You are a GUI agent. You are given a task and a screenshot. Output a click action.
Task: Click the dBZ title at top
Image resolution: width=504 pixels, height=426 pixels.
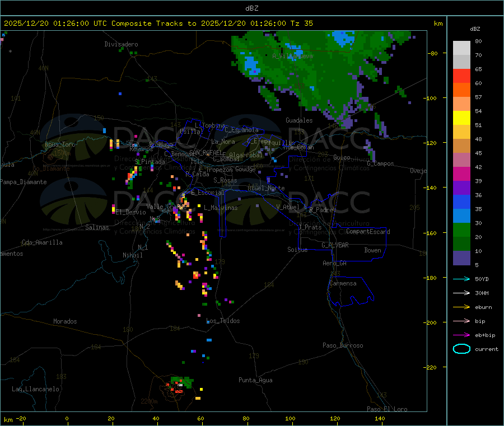click(251, 8)
